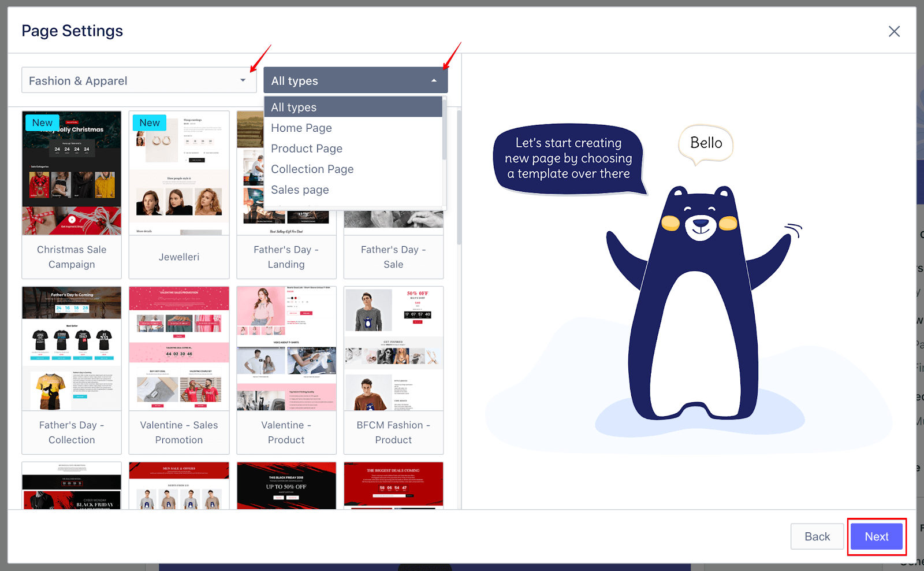This screenshot has height=571, width=924.
Task: Select the Valentine - Sales Promotion template
Action: [x=178, y=369]
